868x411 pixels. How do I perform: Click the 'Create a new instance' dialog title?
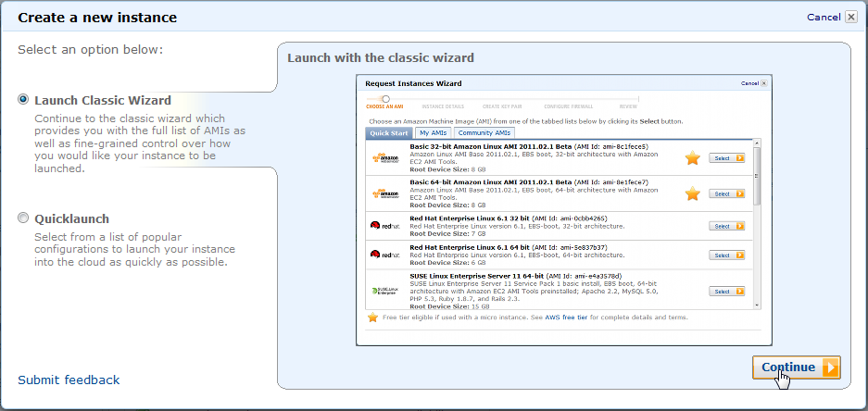point(97,18)
